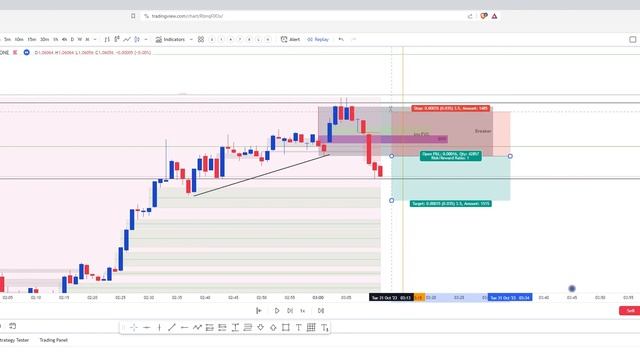Select the horizontal ray drawing tool
This screenshot has height=360, width=640.
(x=184, y=327)
